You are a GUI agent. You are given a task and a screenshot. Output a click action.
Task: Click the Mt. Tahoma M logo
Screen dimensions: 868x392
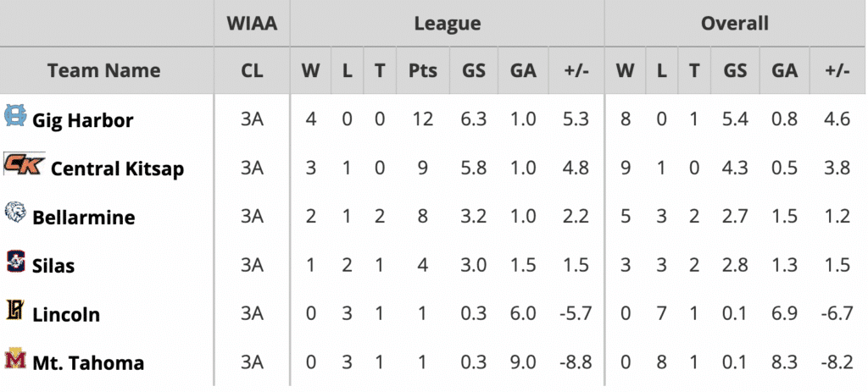point(15,359)
